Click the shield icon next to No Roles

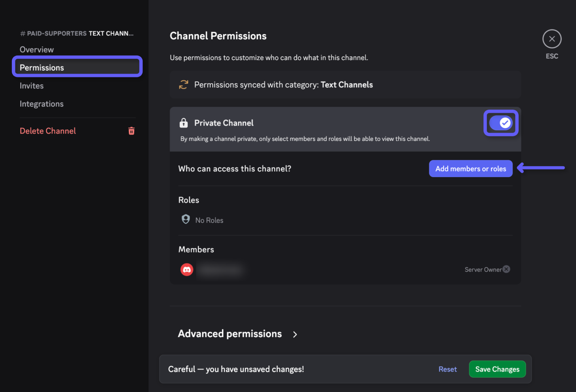[x=186, y=220]
